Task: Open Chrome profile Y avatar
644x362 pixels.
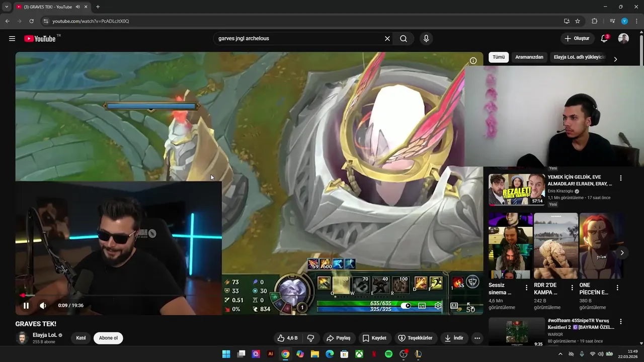Action: (x=624, y=21)
